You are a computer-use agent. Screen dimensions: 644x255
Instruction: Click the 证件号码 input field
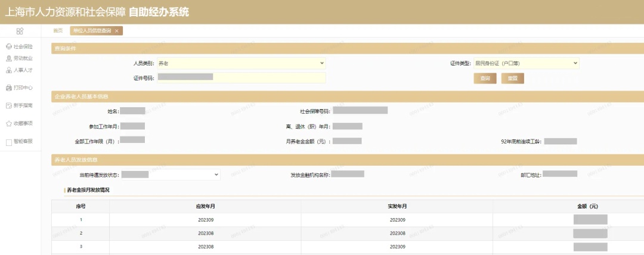(x=241, y=77)
